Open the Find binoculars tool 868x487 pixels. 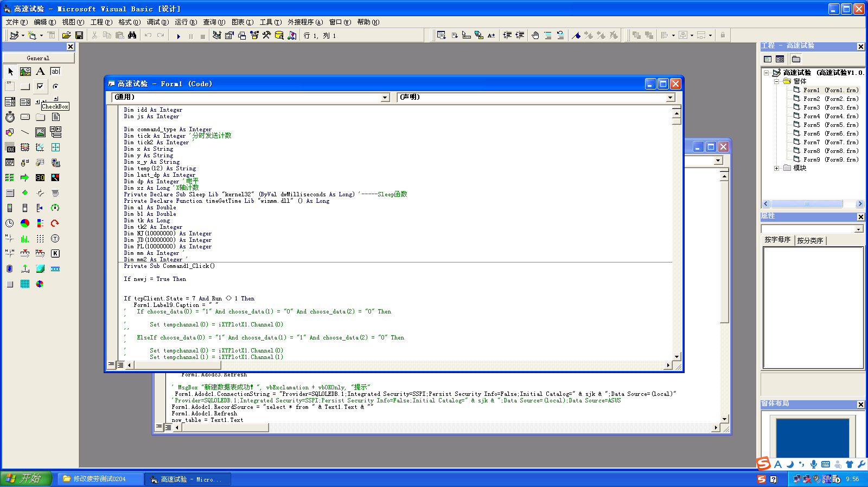pyautogui.click(x=132, y=35)
